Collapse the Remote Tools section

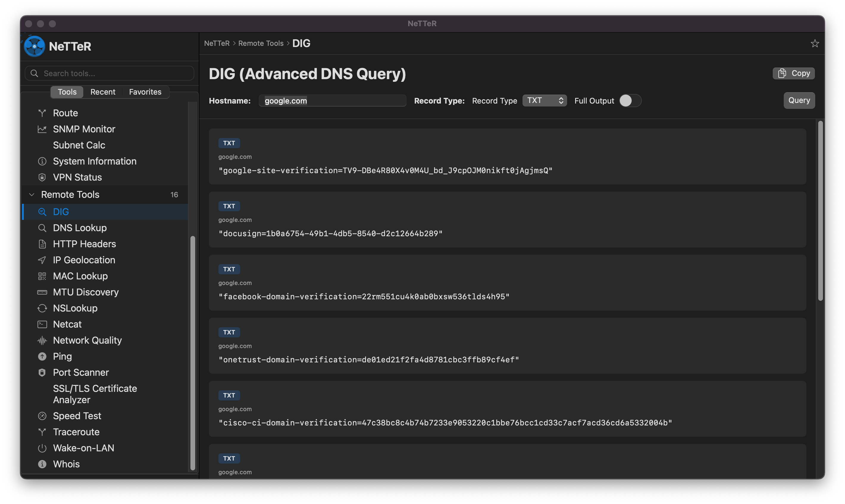tap(32, 195)
